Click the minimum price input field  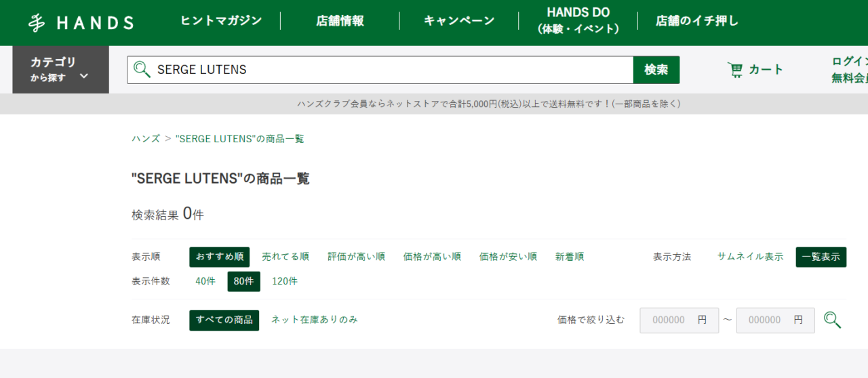click(x=679, y=320)
